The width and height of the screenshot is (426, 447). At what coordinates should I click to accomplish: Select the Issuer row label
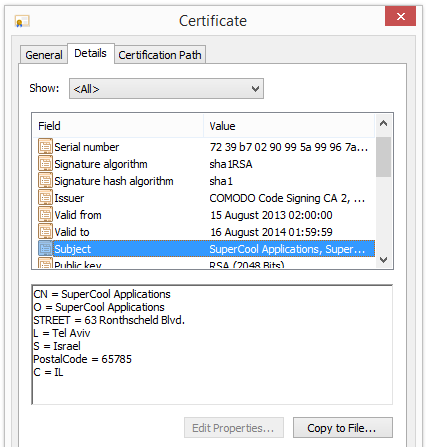point(69,198)
